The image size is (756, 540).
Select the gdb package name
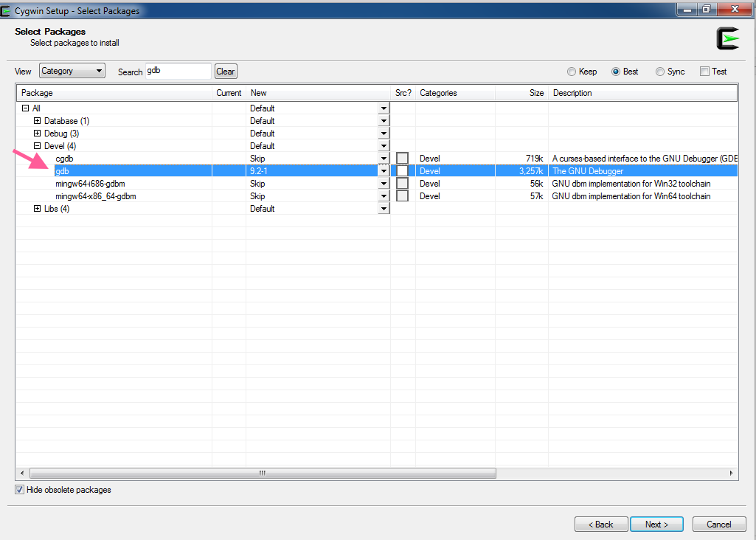pyautogui.click(x=62, y=170)
